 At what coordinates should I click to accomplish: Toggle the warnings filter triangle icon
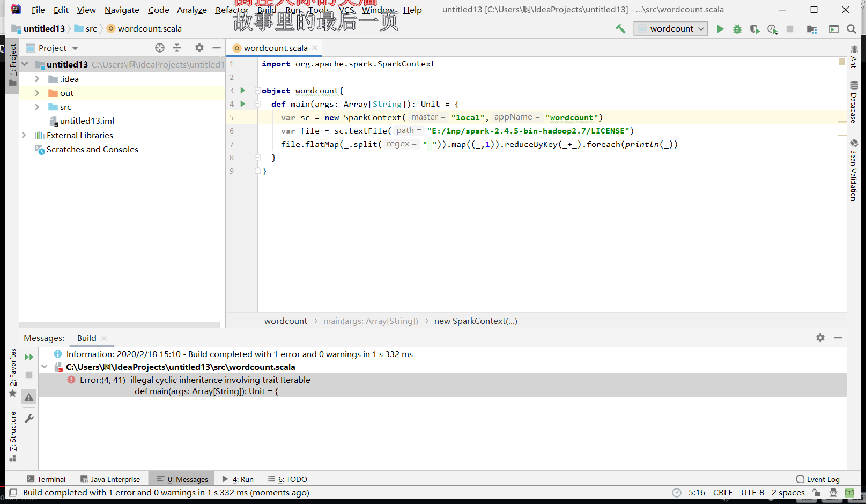(x=29, y=397)
